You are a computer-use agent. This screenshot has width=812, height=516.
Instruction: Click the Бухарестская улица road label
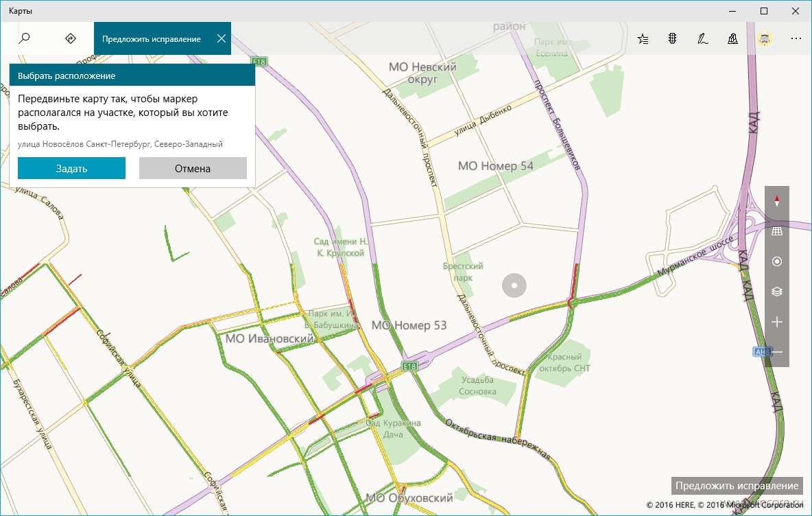tap(32, 414)
